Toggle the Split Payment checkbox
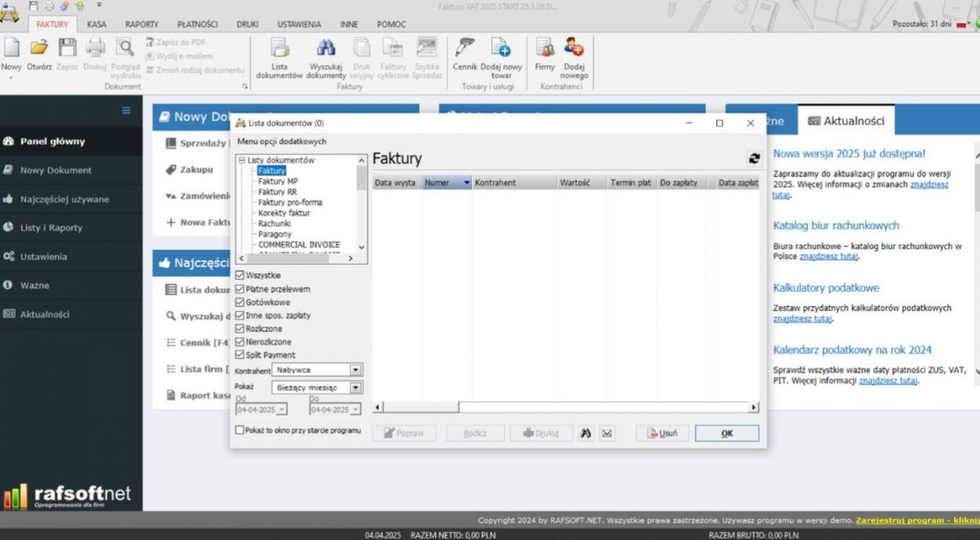980x540 pixels. pos(240,355)
